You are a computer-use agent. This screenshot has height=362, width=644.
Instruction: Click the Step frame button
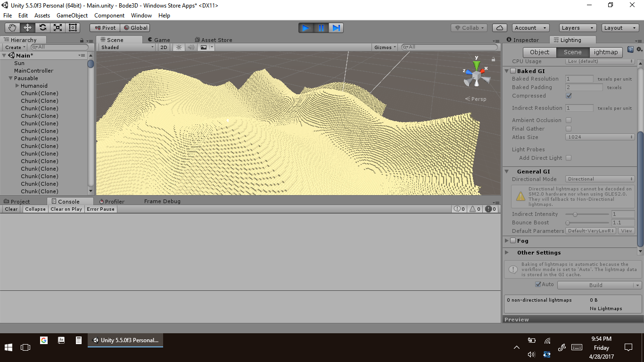pos(336,28)
